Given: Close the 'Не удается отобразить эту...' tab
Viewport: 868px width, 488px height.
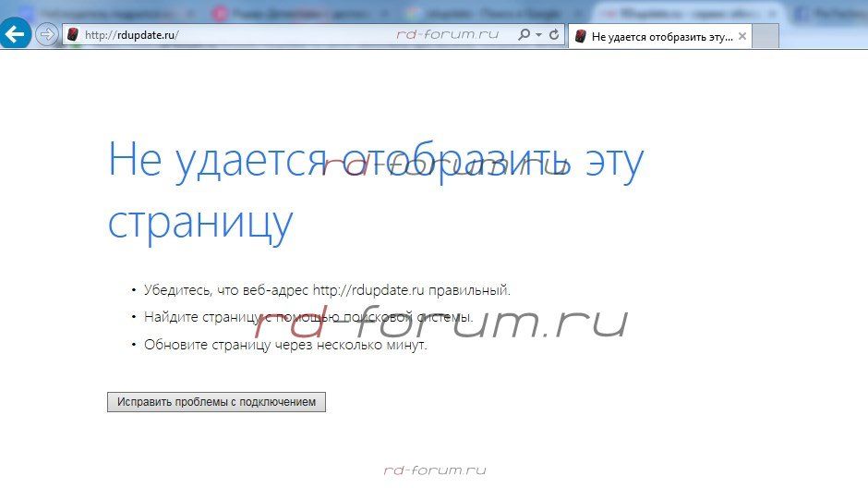Looking at the screenshot, I should (741, 36).
